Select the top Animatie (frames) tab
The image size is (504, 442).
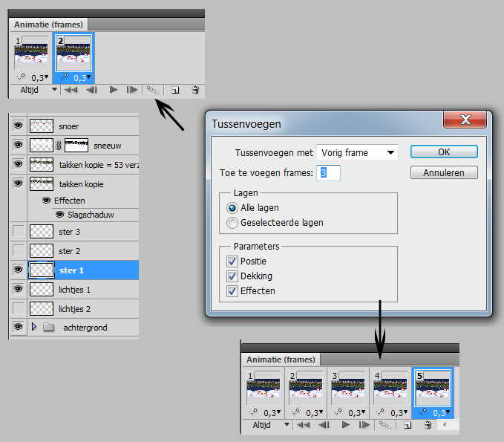click(48, 25)
